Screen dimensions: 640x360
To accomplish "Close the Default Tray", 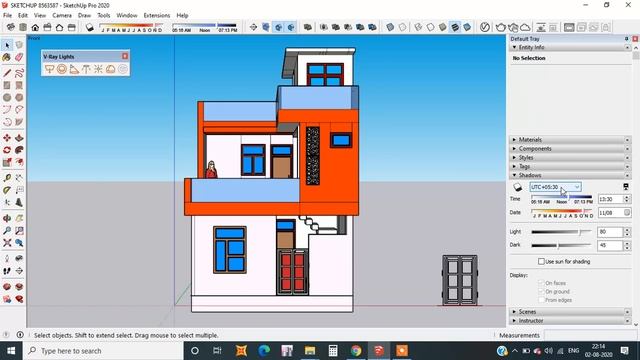I will tap(635, 39).
